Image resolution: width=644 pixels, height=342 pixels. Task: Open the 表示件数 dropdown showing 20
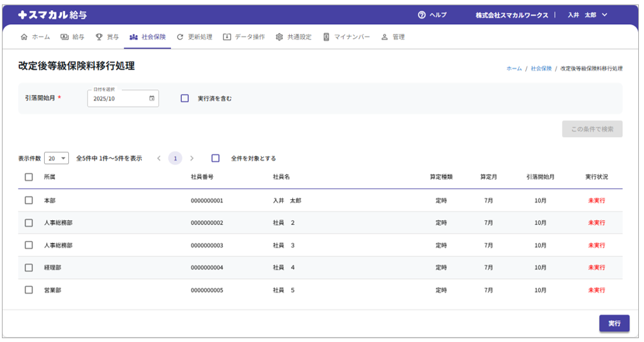point(56,158)
